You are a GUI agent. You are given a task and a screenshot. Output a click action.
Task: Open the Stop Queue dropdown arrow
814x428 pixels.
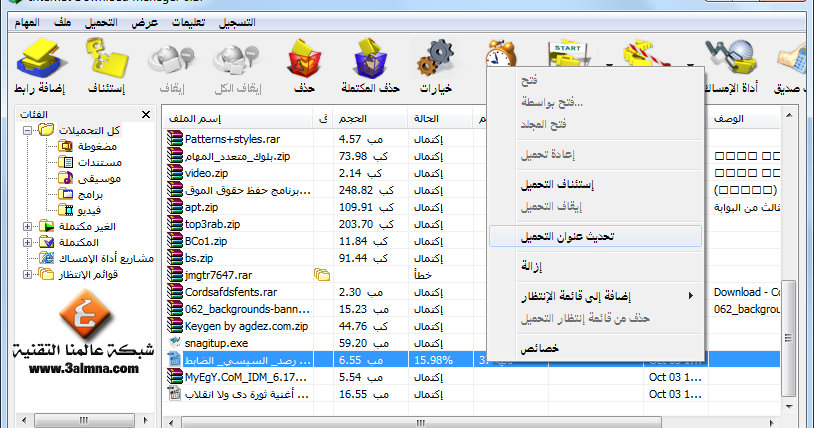(690, 65)
